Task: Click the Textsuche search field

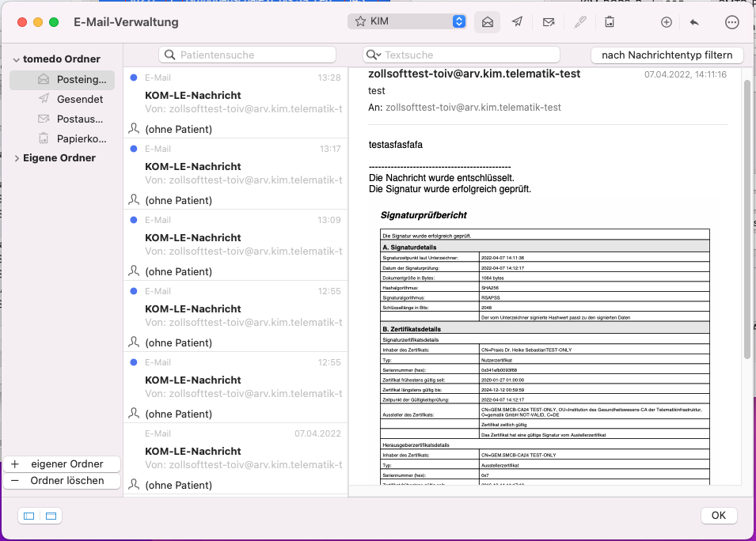Action: 462,55
